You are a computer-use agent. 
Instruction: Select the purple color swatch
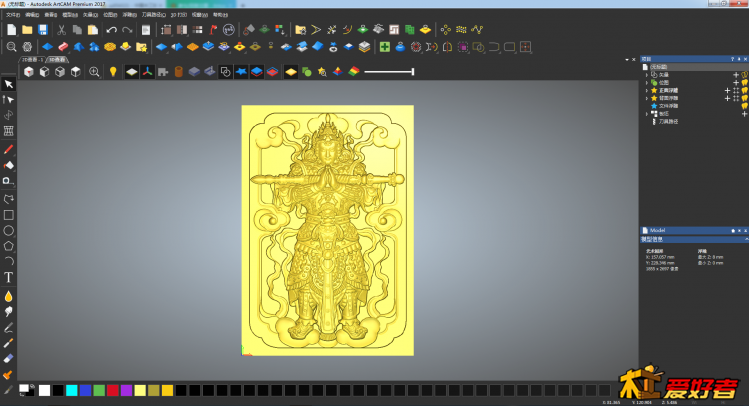[126, 391]
